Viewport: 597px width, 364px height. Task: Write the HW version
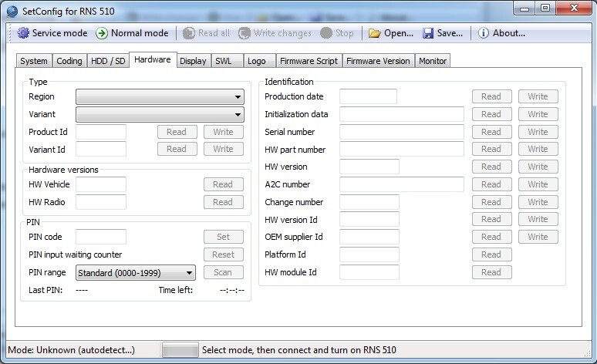click(538, 167)
